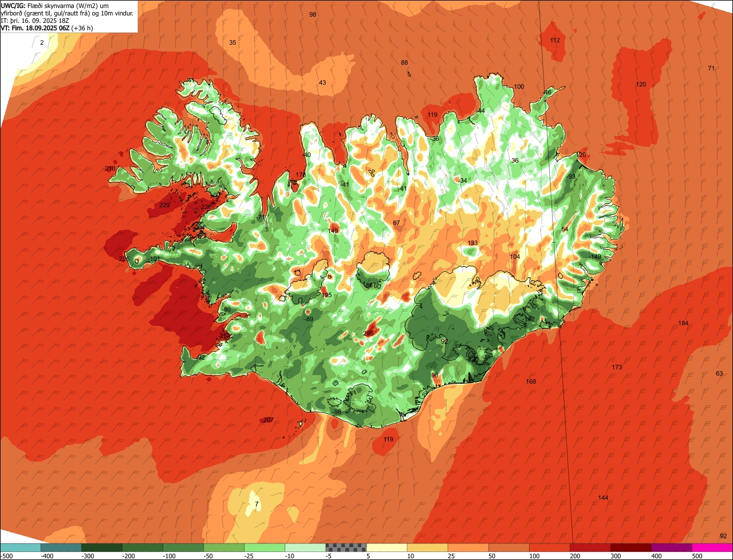Click the map value '144'

point(603,498)
